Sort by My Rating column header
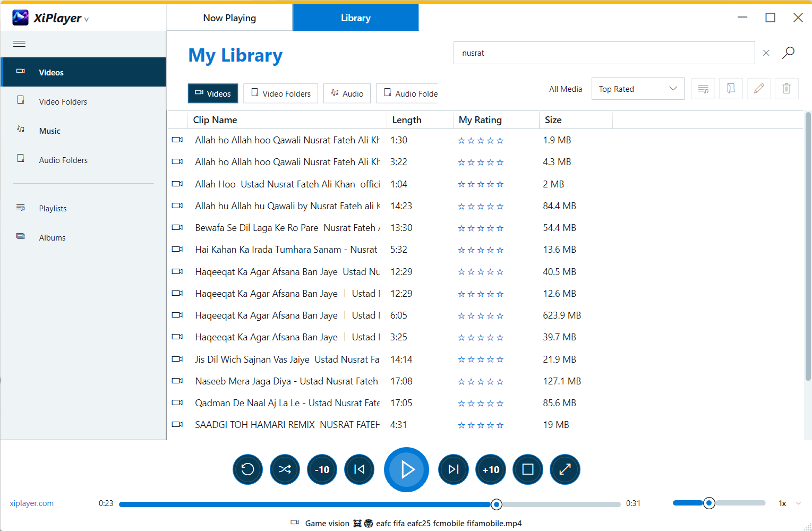 pyautogui.click(x=497, y=120)
